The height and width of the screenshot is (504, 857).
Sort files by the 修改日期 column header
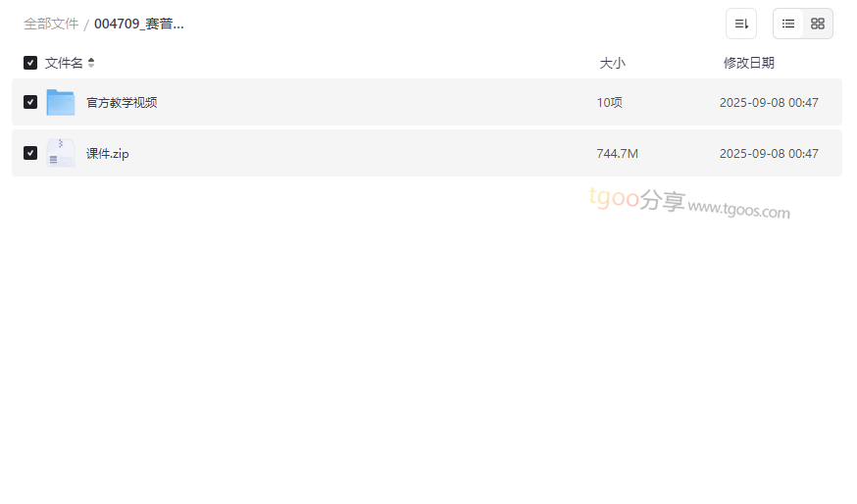coord(748,63)
